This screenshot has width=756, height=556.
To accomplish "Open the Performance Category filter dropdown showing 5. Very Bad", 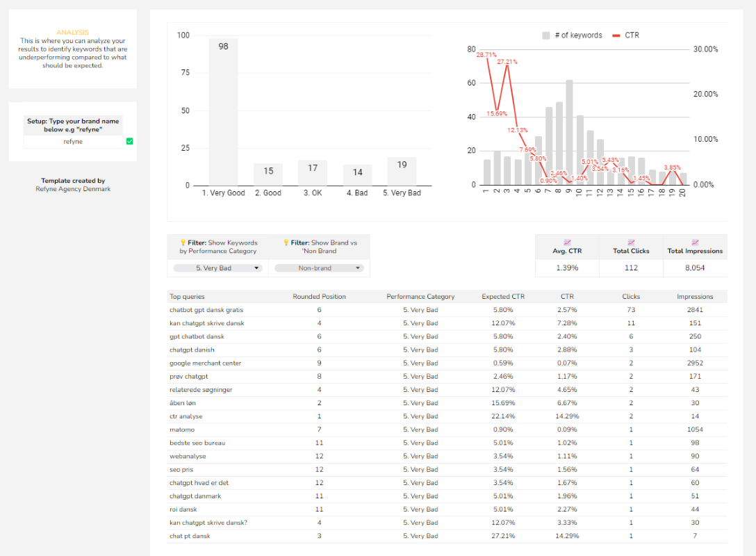I will [x=218, y=268].
